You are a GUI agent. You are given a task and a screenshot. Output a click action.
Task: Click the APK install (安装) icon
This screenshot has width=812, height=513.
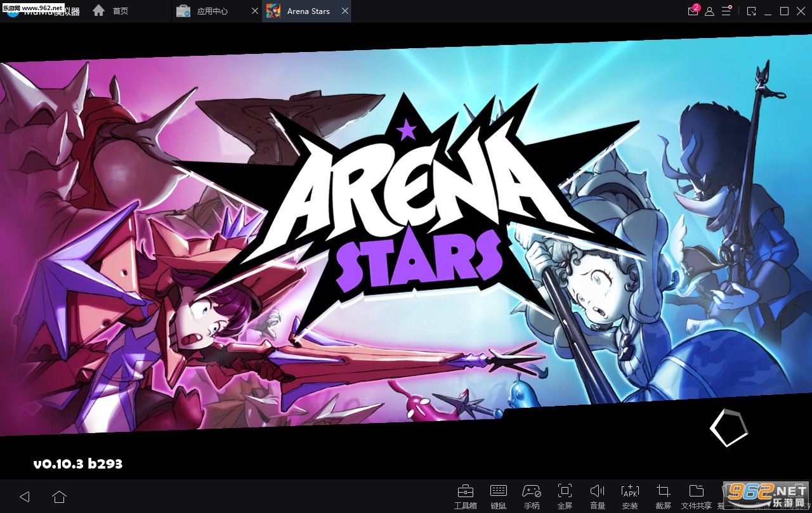tap(630, 495)
